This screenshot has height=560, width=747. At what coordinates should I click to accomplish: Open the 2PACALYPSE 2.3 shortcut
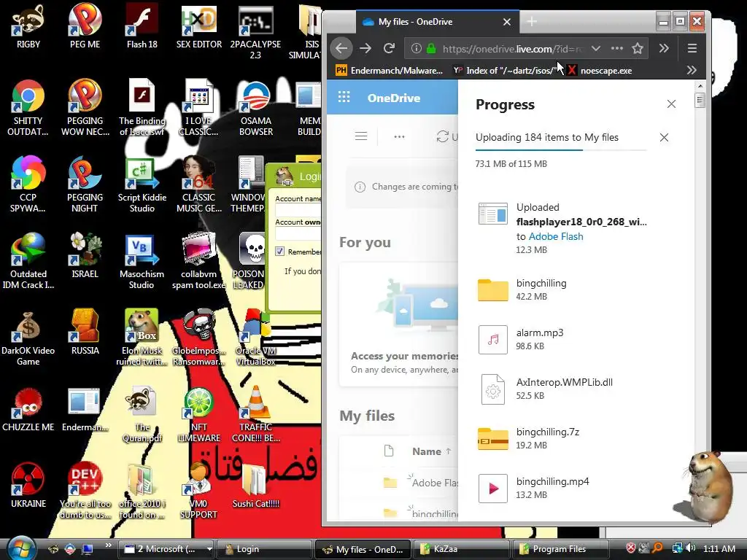[255, 31]
